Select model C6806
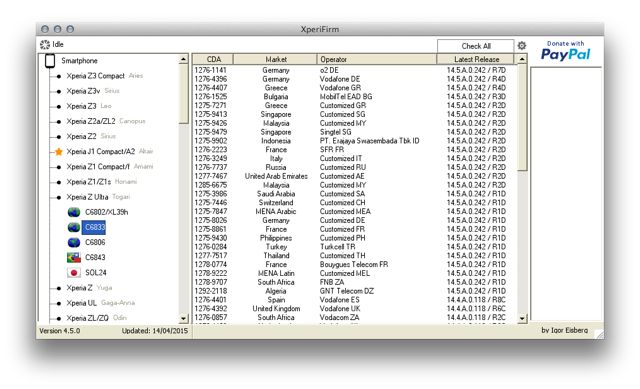Viewport: 640px width, 389px height. tap(95, 242)
